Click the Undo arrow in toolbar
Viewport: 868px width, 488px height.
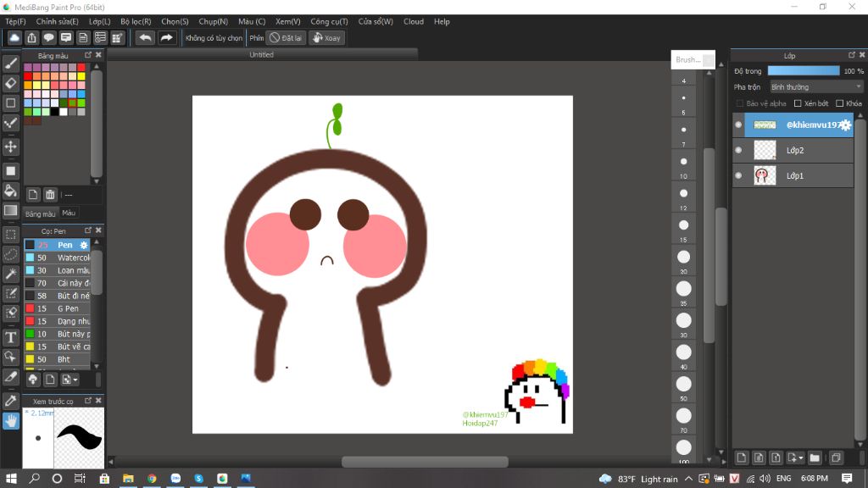pos(145,38)
